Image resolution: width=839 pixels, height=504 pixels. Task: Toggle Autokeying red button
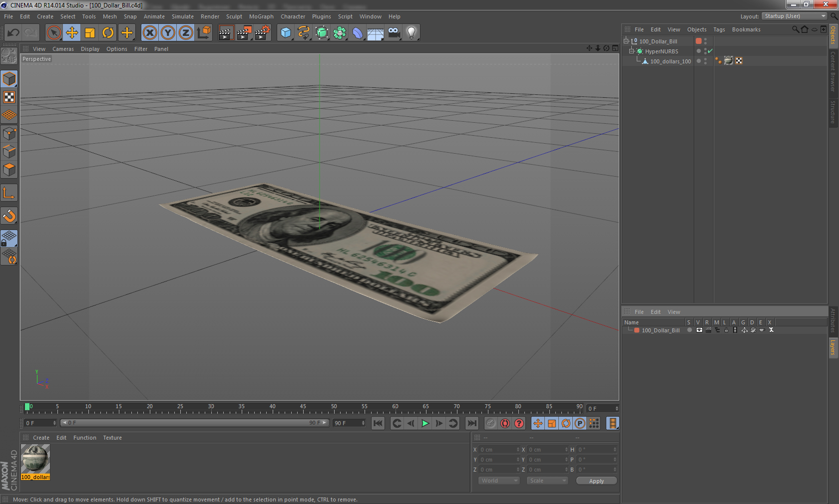pos(505,423)
